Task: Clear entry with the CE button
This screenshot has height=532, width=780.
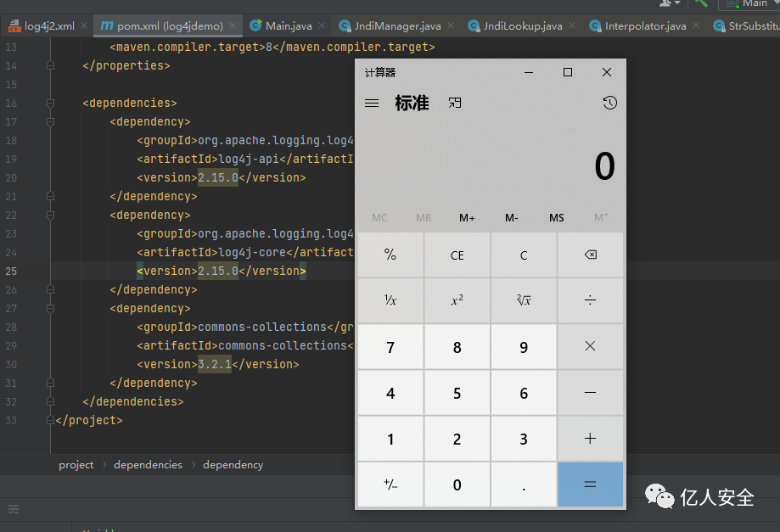Action: click(457, 255)
